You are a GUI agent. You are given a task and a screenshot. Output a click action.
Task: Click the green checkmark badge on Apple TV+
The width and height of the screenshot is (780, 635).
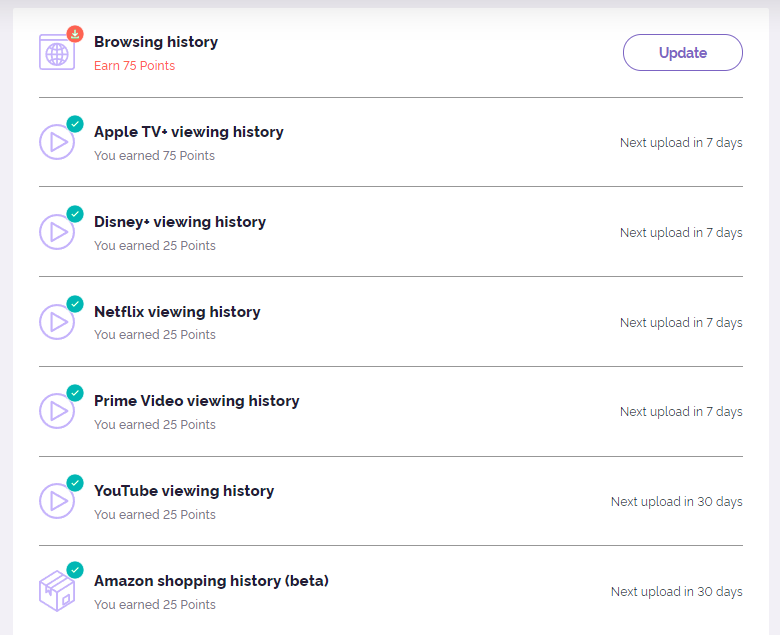coord(75,124)
